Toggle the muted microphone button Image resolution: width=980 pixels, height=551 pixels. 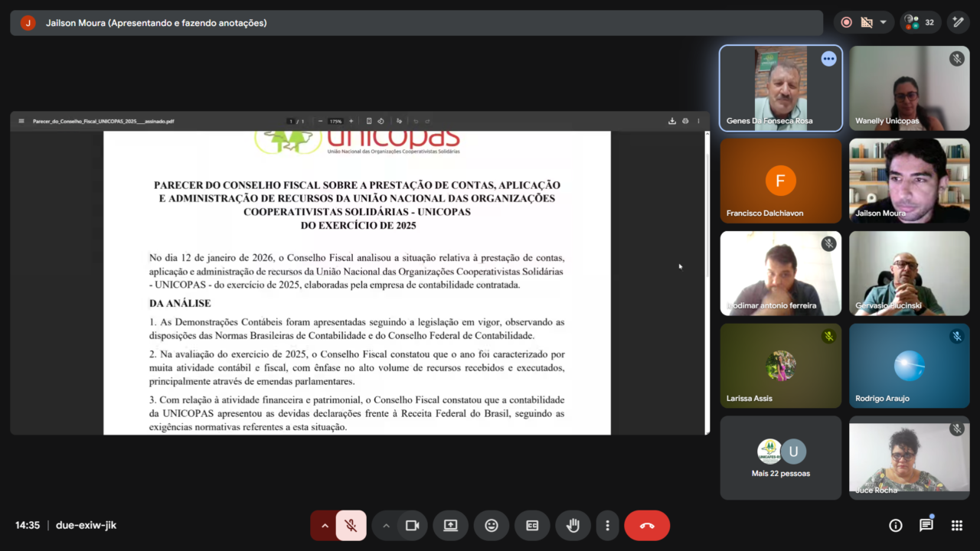click(x=351, y=526)
